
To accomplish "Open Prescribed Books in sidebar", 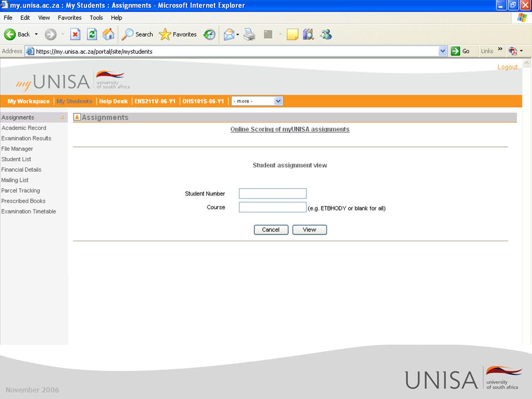I will [23, 201].
